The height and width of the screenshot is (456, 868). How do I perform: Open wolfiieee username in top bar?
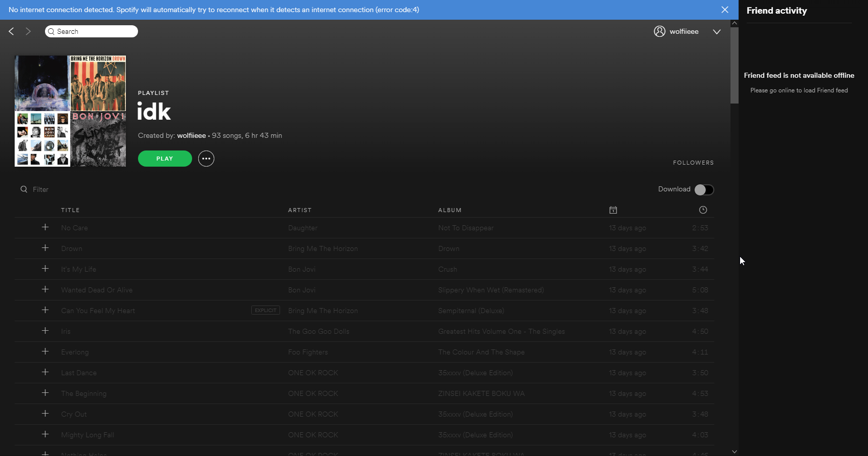[684, 31]
